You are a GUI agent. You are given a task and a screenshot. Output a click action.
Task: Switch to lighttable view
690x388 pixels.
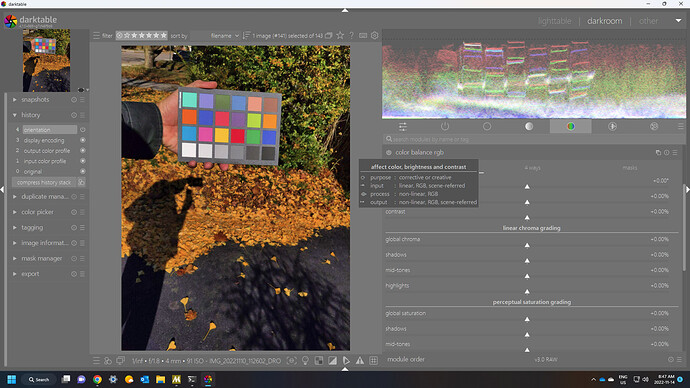click(554, 21)
